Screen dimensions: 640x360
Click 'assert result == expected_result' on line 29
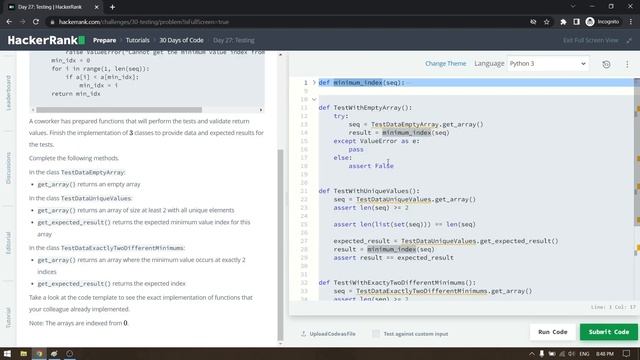393,258
